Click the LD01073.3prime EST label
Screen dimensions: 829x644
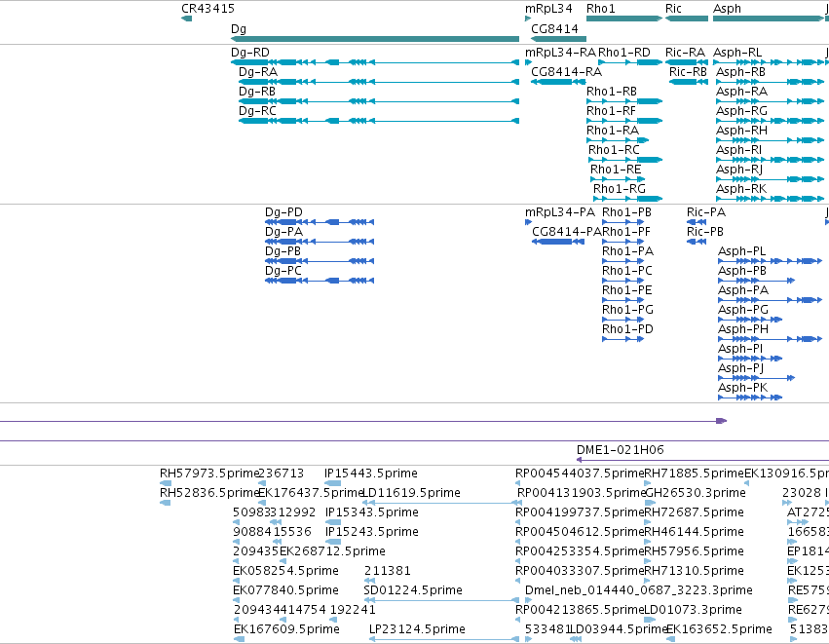[x=693, y=610]
